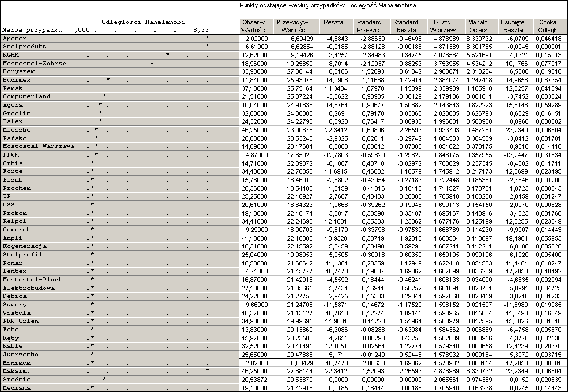Select the Relpol case name
Screen dimensions: 568x392
pos(15,221)
